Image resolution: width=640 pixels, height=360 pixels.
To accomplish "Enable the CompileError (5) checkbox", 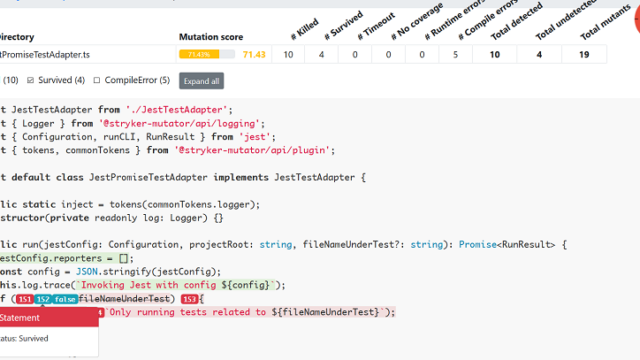I will pos(97,80).
